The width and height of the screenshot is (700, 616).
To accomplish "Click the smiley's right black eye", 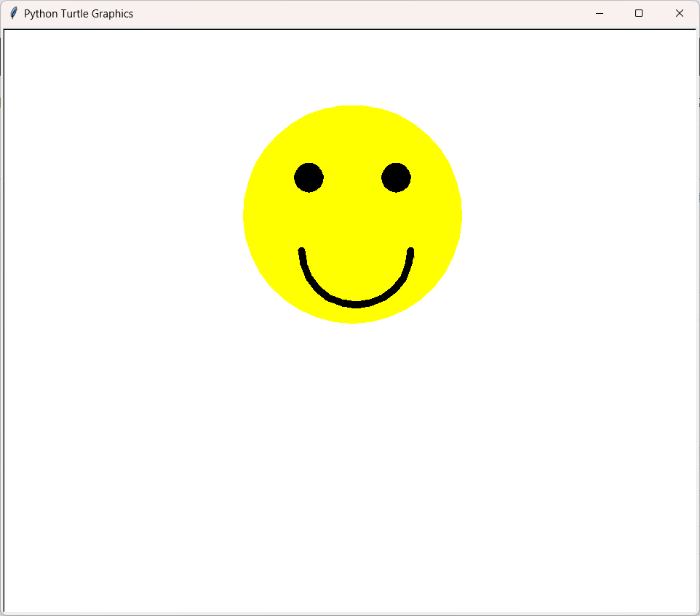I will 396,177.
